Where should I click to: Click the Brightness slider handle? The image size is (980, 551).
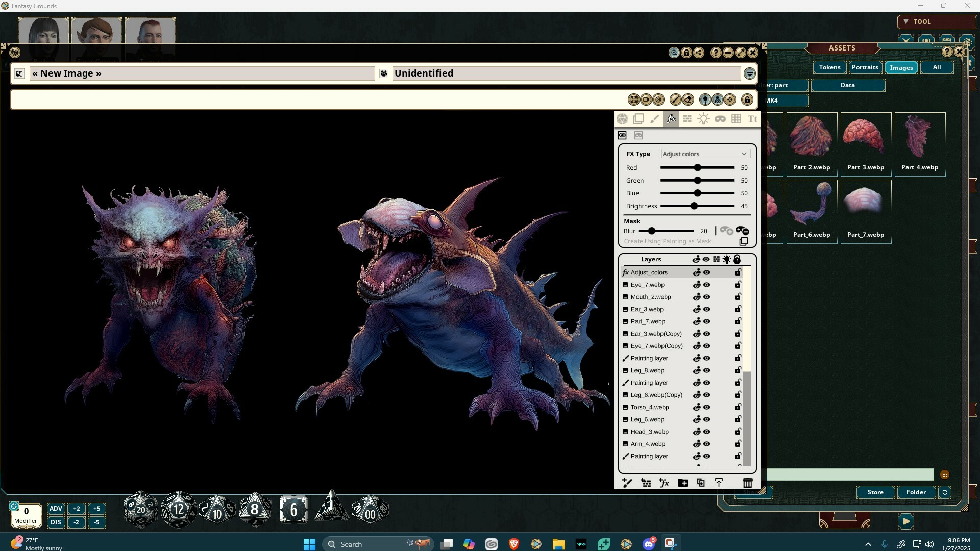click(694, 206)
